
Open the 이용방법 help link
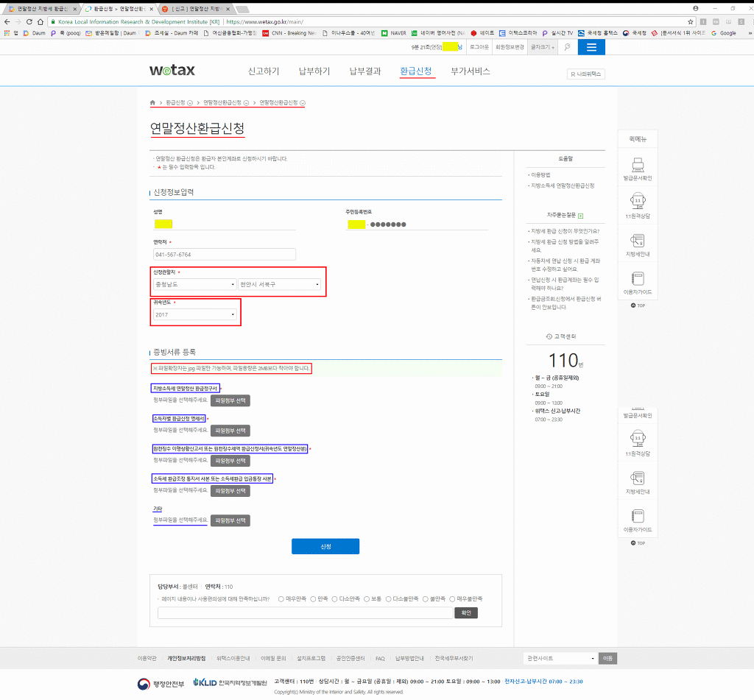click(x=540, y=175)
